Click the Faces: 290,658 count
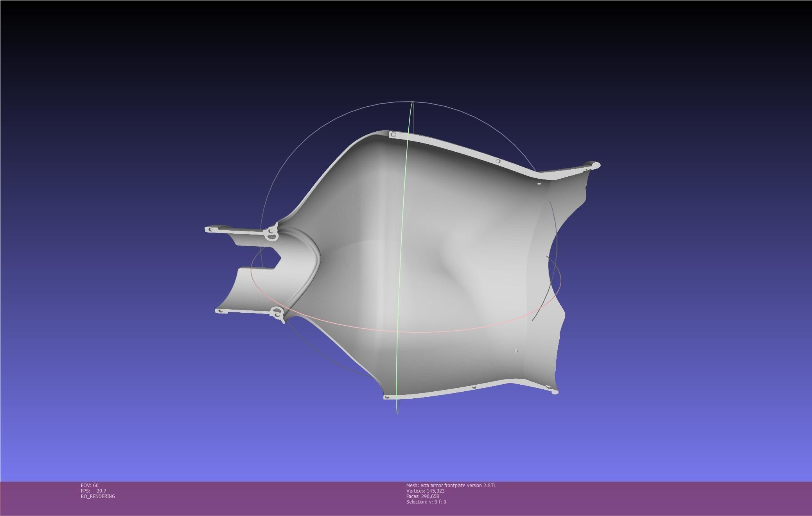The width and height of the screenshot is (812, 516). point(422,496)
